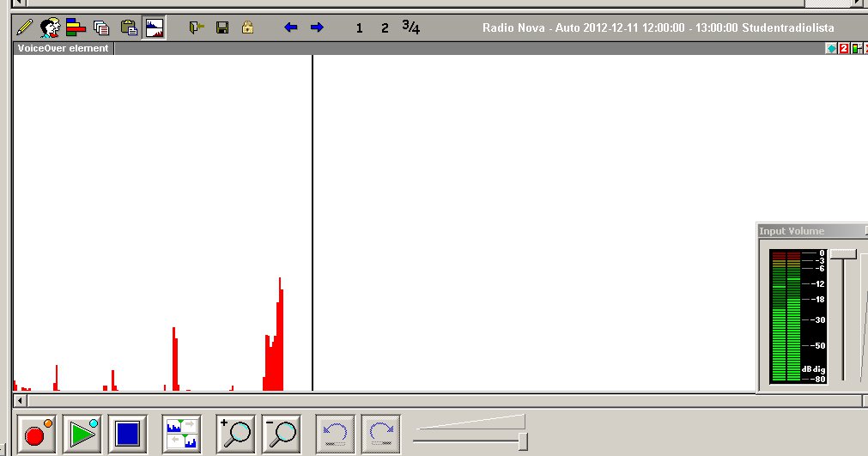Screen dimensions: 868x456
Task: Exit via the door arrow icon
Action: coord(197,27)
